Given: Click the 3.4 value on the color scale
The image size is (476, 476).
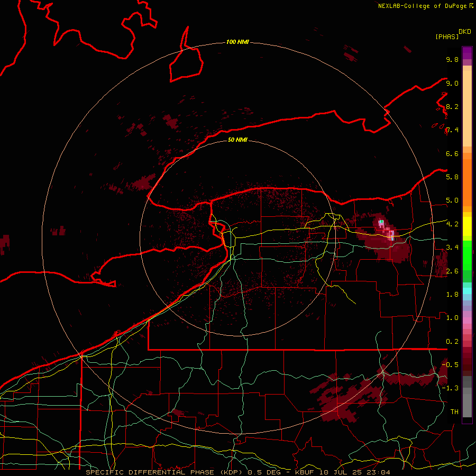Looking at the screenshot, I should 452,248.
